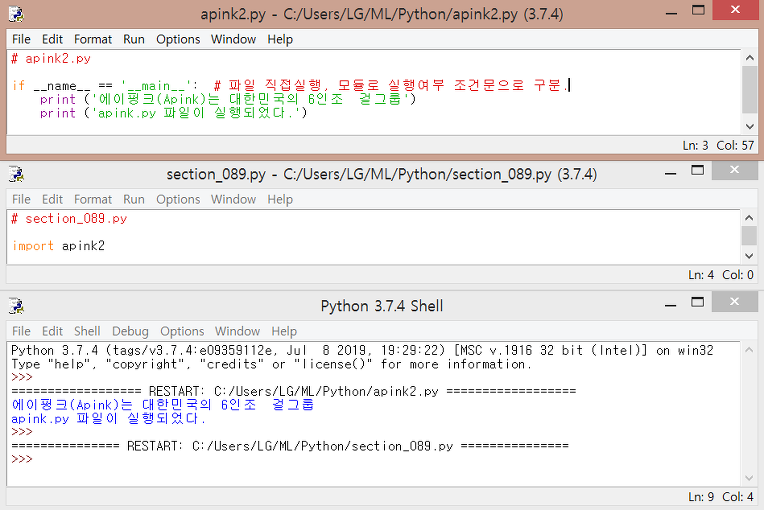Close the Python 3.7.4 Shell window
Screen dimensions: 764x510
pos(734,302)
